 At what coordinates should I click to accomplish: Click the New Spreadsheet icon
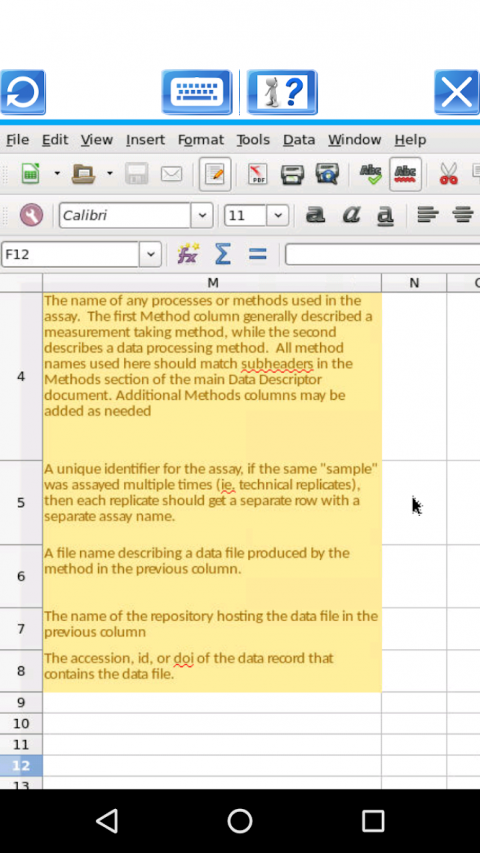coord(30,174)
